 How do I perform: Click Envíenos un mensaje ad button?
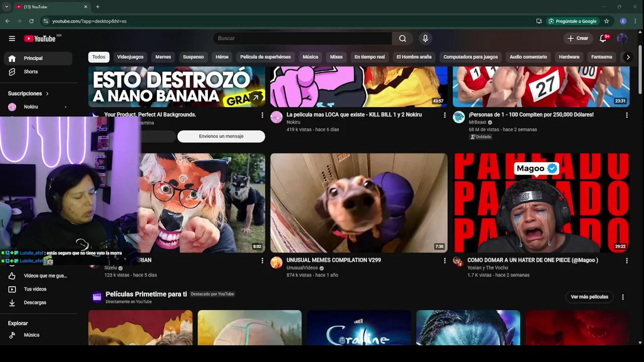pyautogui.click(x=221, y=136)
